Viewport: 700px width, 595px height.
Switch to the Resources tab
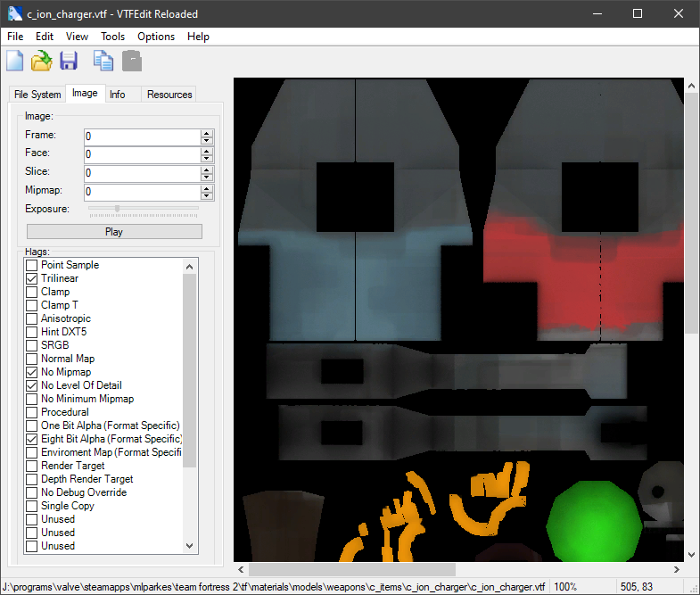coord(169,95)
